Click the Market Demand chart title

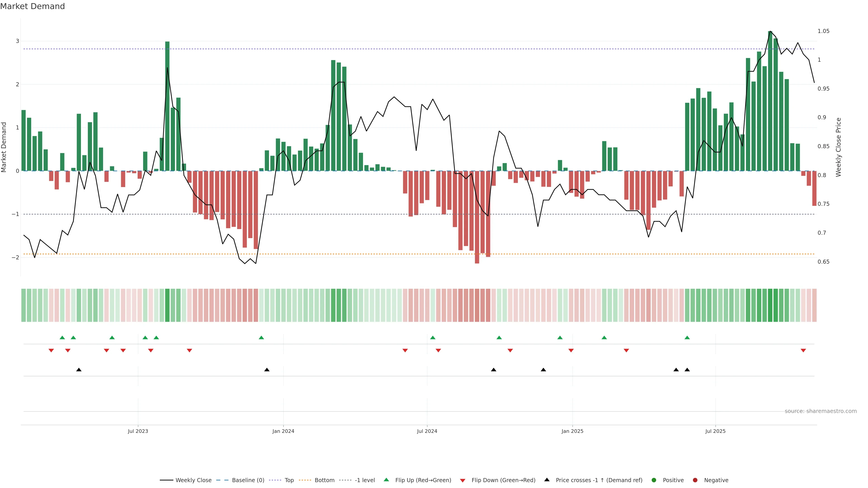tap(32, 6)
